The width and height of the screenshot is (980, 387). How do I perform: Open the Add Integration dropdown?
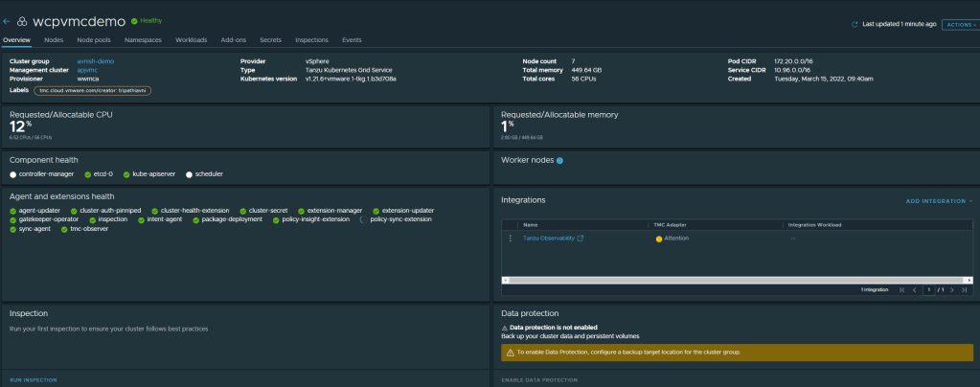(939, 201)
